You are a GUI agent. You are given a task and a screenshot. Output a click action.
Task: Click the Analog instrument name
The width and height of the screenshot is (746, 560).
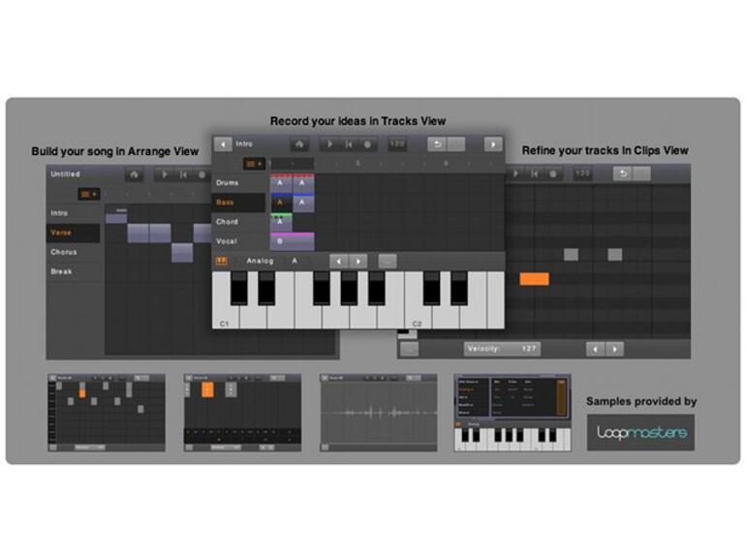(260, 261)
